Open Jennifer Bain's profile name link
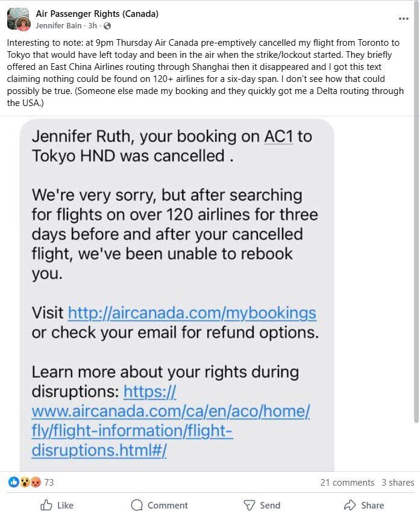 pos(58,26)
